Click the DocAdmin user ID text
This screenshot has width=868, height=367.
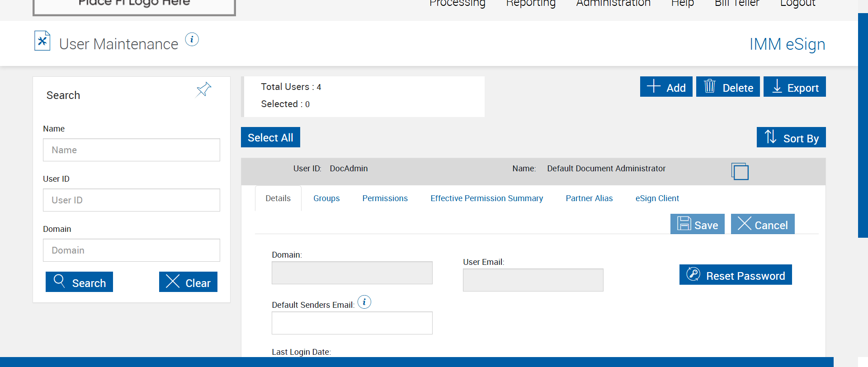(x=349, y=169)
